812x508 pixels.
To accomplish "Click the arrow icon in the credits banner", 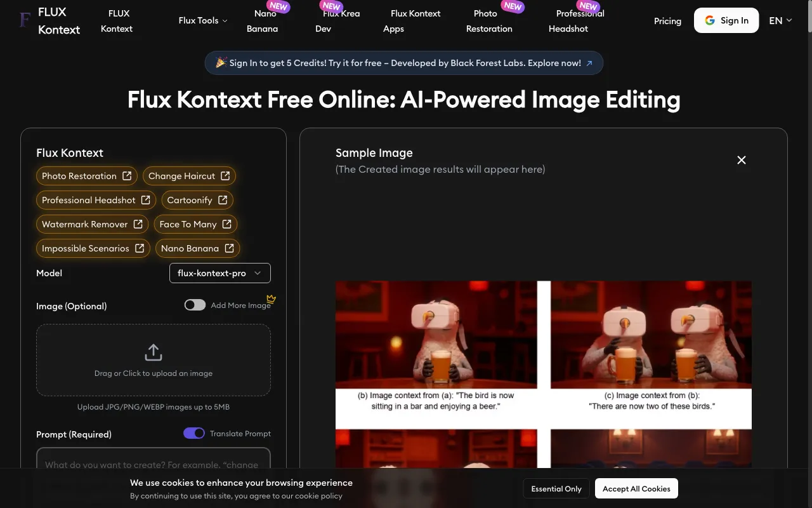I will (589, 63).
